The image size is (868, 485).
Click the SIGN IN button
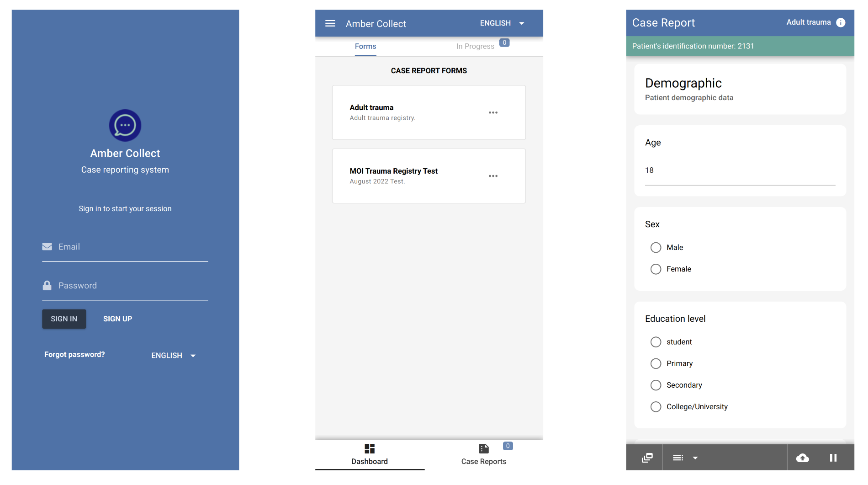pyautogui.click(x=64, y=319)
